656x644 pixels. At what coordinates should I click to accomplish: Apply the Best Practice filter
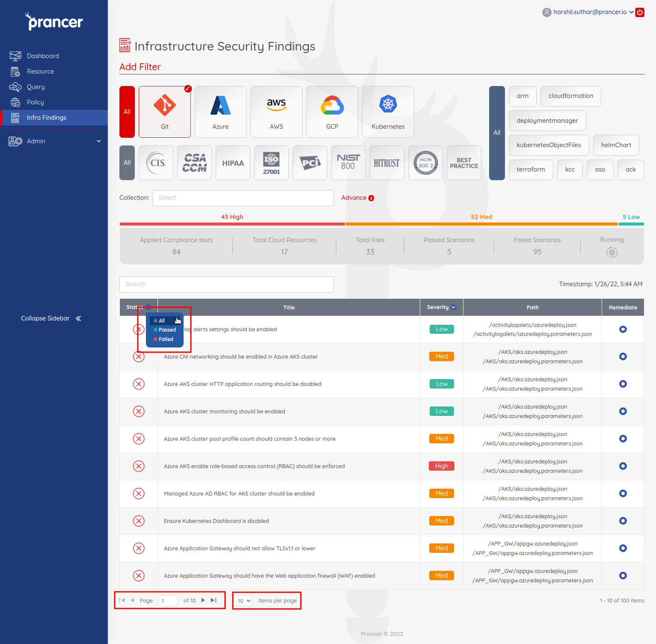point(464,163)
